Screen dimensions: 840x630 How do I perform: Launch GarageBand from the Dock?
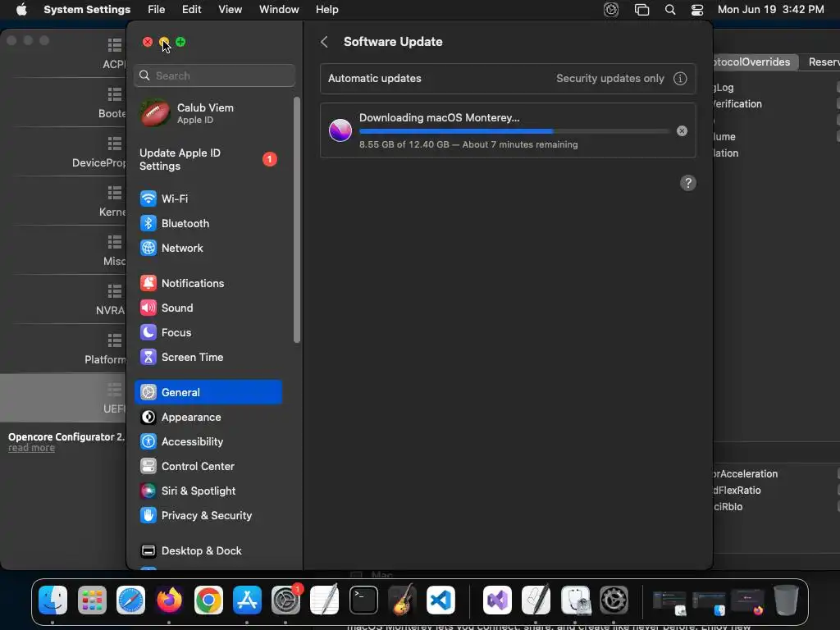coord(402,600)
